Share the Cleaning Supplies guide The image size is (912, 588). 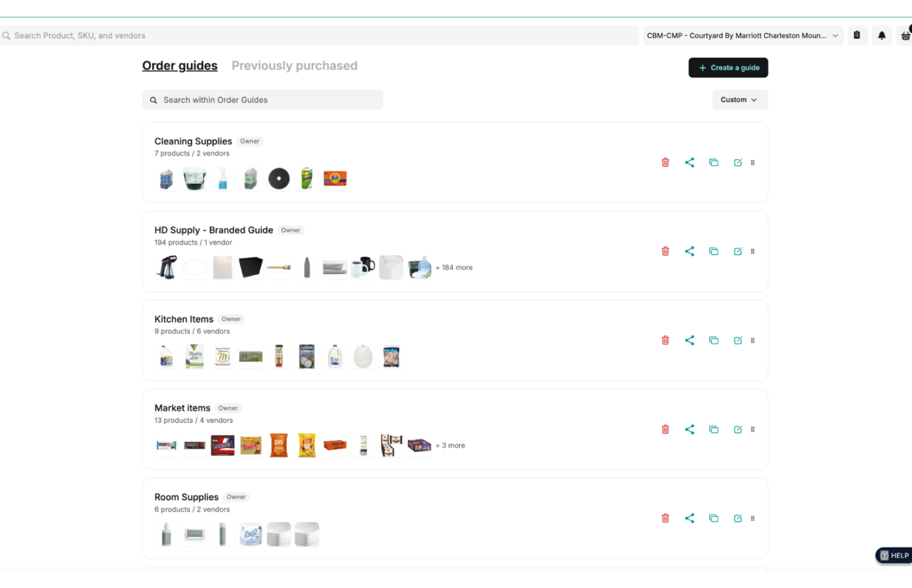tap(690, 162)
